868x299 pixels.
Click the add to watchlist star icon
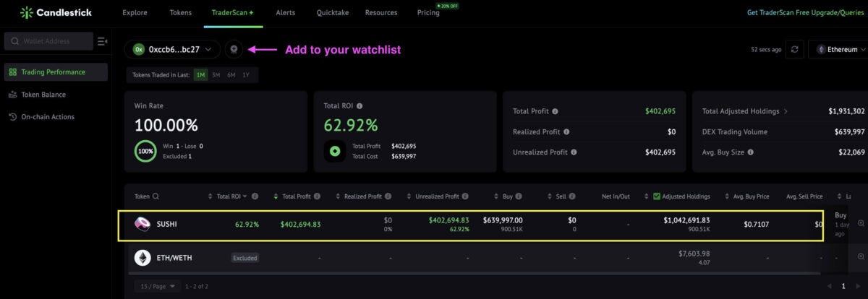234,49
